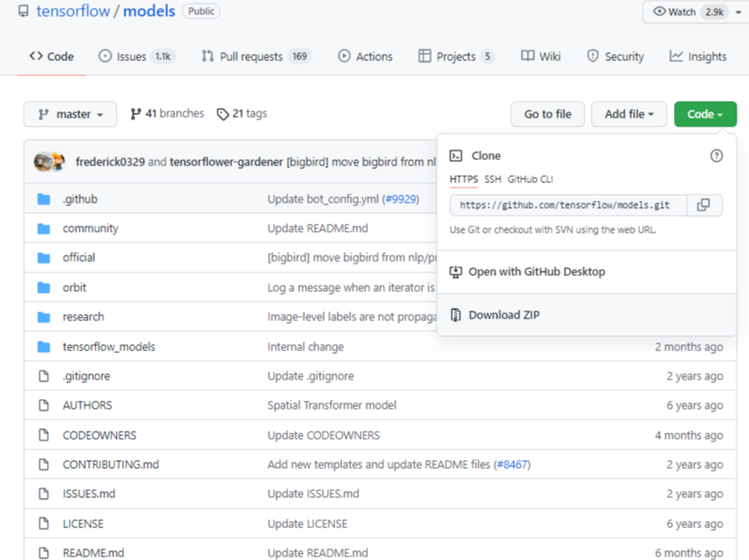Toggle the green Code dropdown button
The image size is (749, 560).
tap(705, 114)
